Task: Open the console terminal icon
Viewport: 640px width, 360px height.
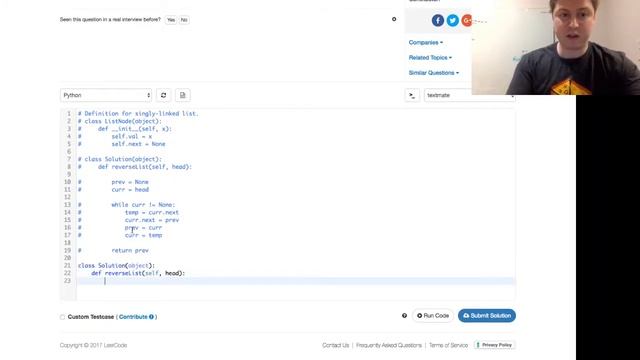Action: coord(412,95)
